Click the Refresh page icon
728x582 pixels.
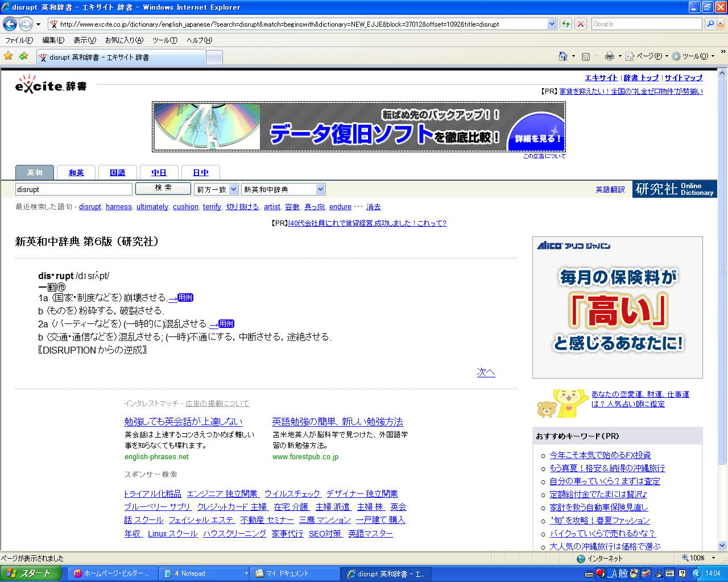pyautogui.click(x=566, y=24)
